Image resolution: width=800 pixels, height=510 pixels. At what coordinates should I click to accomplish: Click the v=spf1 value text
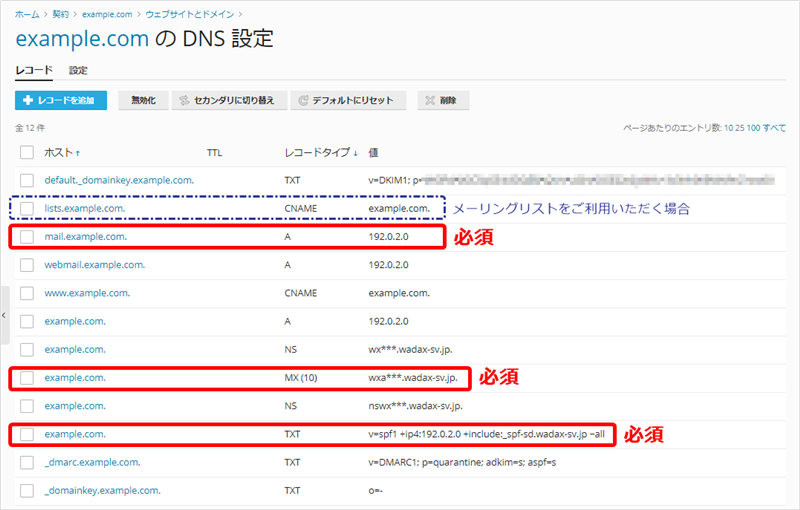(487, 434)
